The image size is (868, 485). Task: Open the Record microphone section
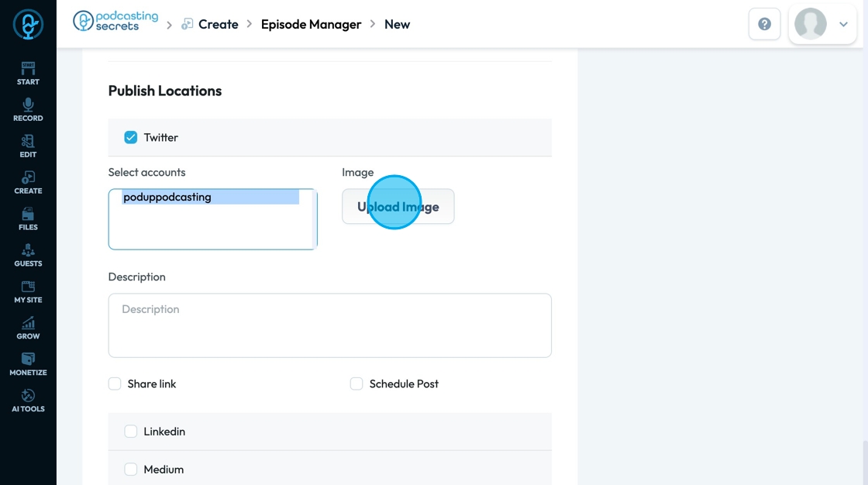(x=28, y=109)
